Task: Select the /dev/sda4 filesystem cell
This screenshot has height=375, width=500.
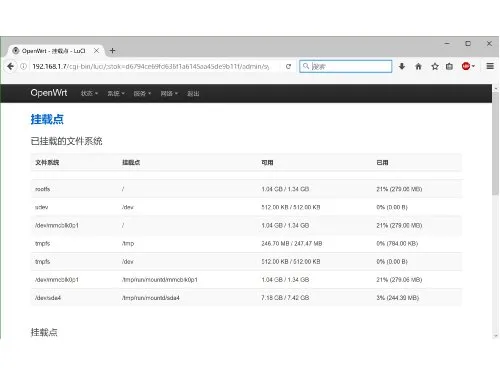Action: click(48, 298)
